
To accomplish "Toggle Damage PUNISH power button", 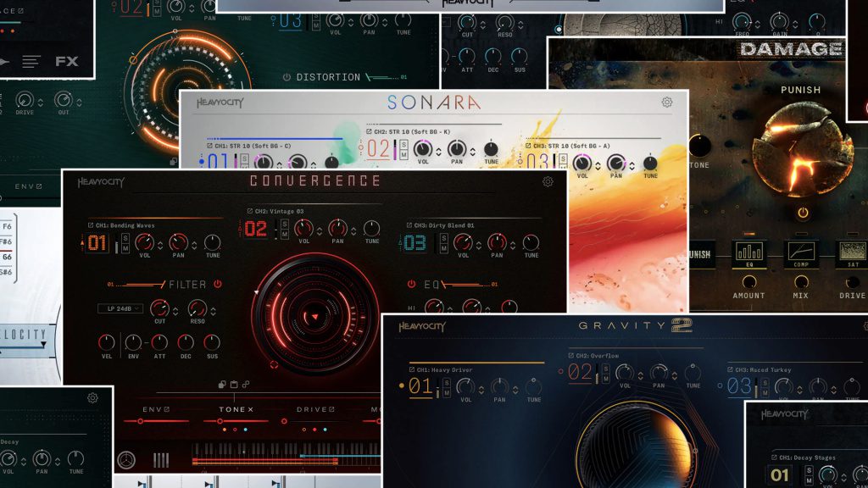I will [803, 213].
